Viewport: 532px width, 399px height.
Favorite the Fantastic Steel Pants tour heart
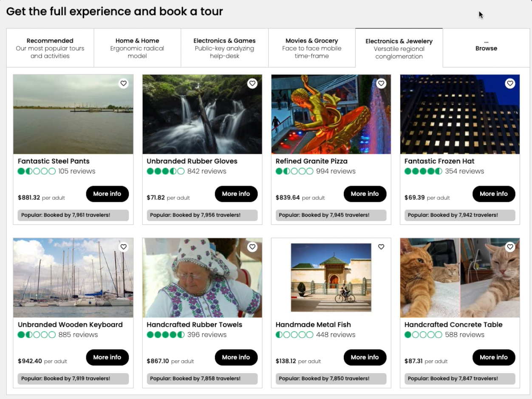point(124,83)
